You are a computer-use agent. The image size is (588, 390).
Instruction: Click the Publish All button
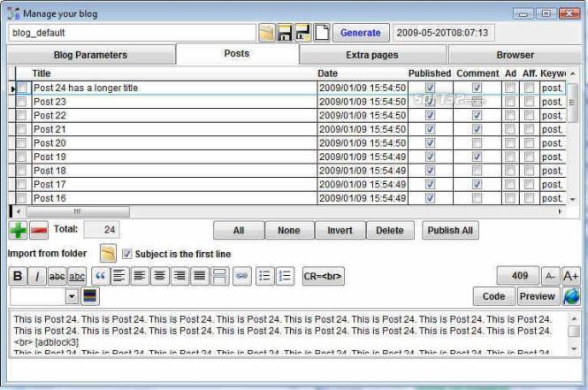click(450, 230)
